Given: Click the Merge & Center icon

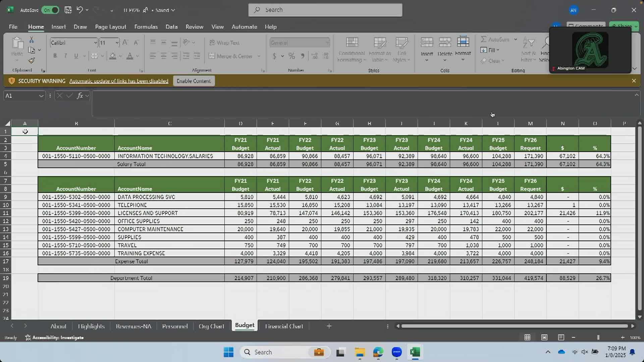Looking at the screenshot, I should coord(212,56).
